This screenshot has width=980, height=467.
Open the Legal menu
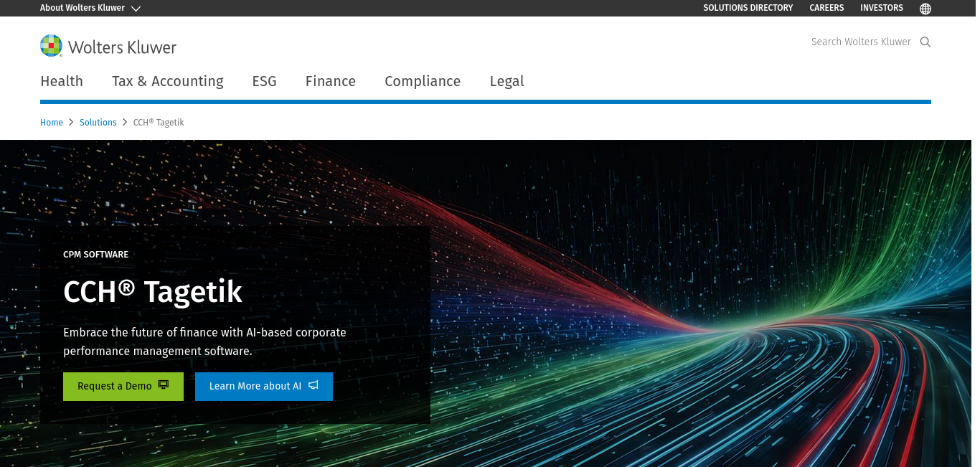507,81
